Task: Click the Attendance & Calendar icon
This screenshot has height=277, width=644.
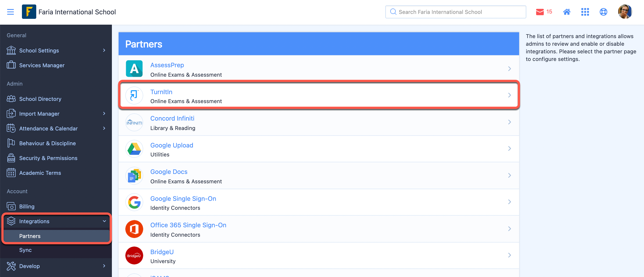Action: pos(11,128)
